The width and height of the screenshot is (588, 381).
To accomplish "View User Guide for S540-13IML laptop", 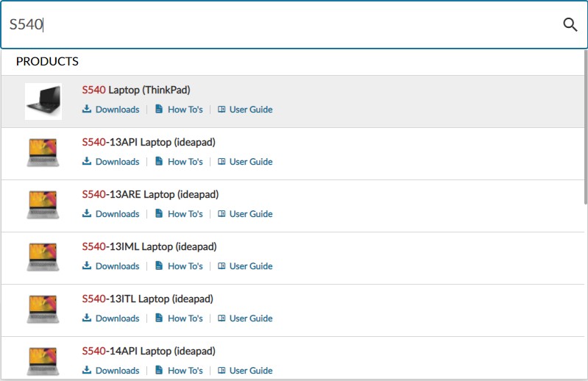I will [x=250, y=266].
